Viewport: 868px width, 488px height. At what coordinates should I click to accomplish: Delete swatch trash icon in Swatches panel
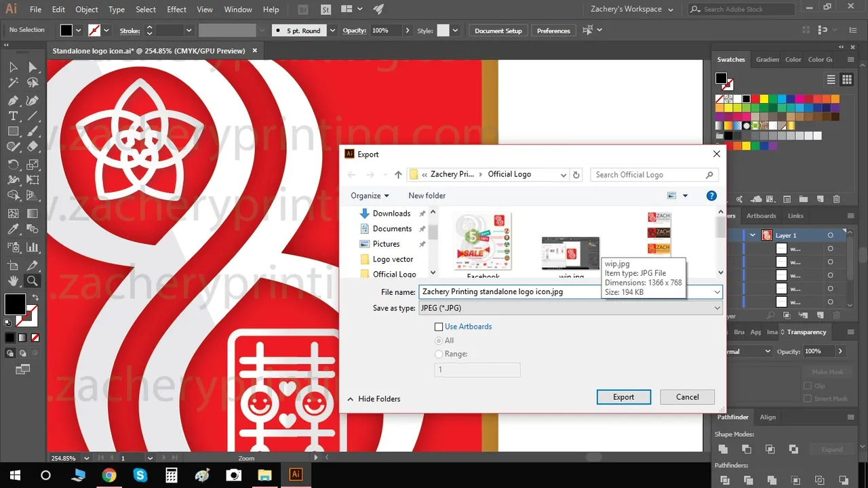point(836,199)
